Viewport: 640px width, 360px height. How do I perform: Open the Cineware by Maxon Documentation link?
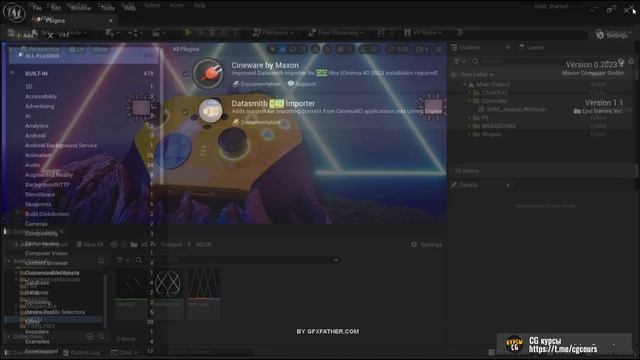pos(256,84)
